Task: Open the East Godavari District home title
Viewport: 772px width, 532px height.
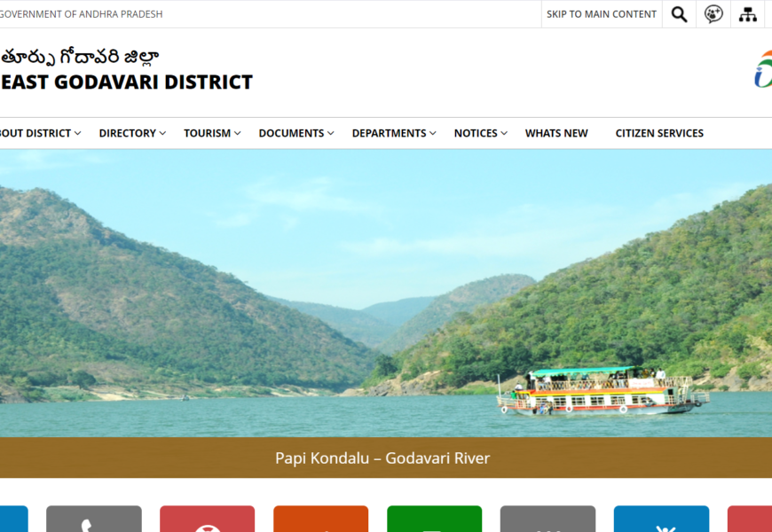Action: (x=127, y=82)
